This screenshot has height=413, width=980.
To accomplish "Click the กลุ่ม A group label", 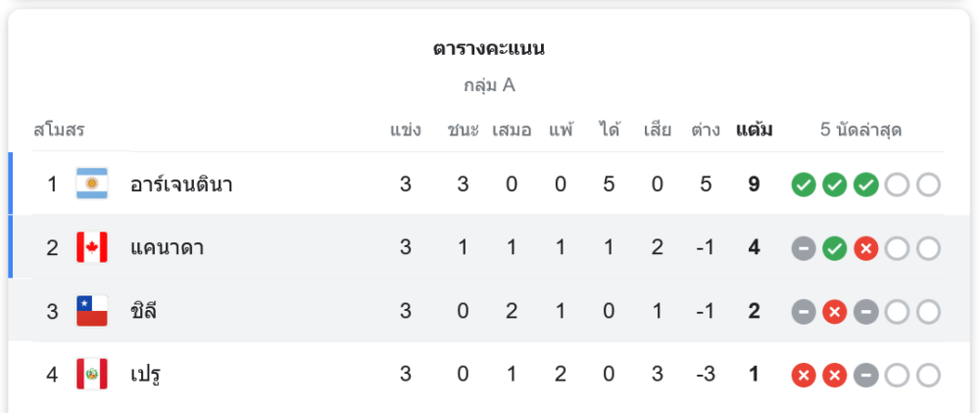I will [x=489, y=85].
